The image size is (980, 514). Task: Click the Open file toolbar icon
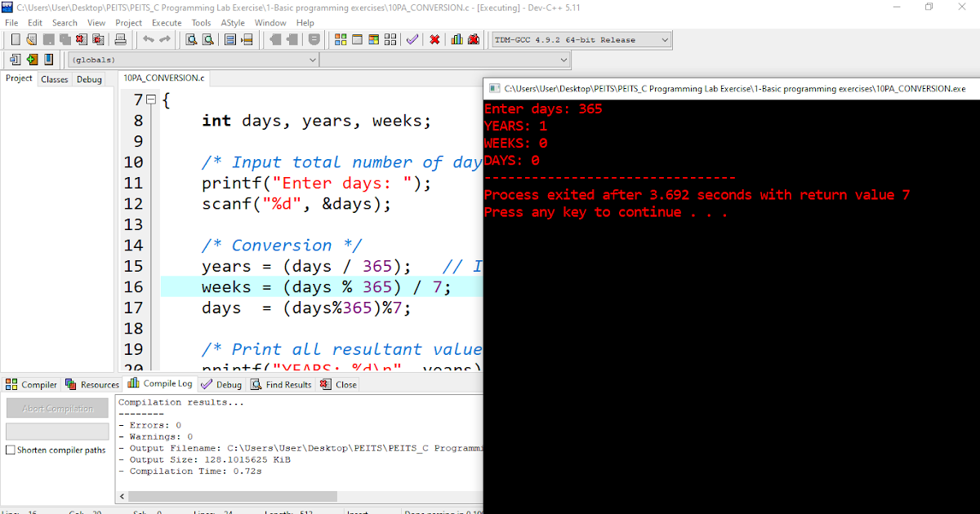click(x=30, y=39)
